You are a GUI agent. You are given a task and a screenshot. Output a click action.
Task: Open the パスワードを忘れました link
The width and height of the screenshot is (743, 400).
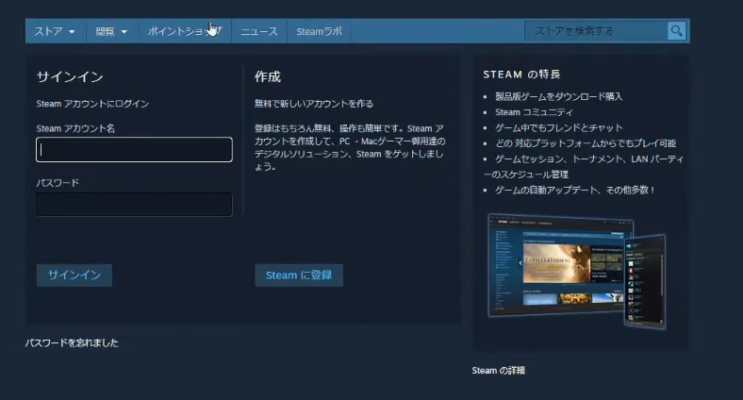(x=72, y=343)
